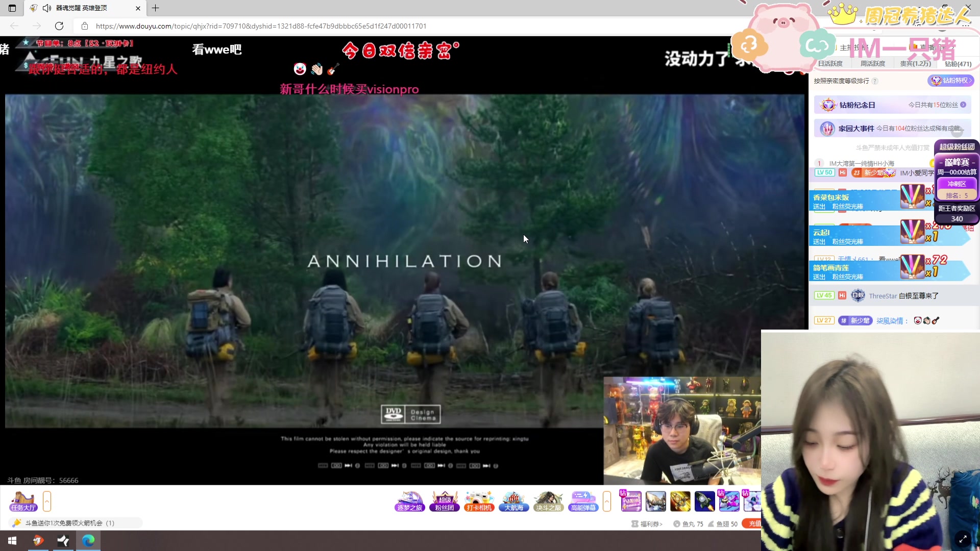Screen dimensions: 980x551
Task: Switch to the 贵宾(1.2万) tab
Action: pos(915,64)
